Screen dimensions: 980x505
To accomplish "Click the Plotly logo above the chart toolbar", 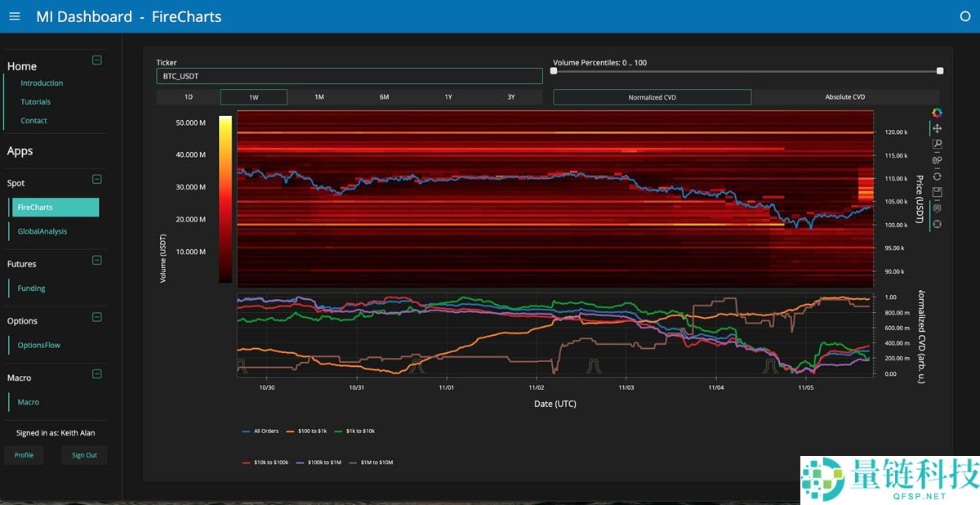I will 937,113.
